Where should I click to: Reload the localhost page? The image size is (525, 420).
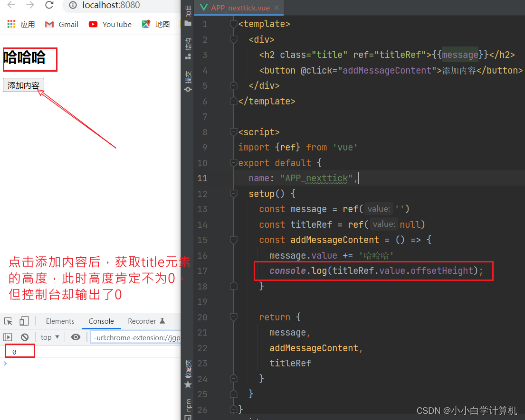49,5
